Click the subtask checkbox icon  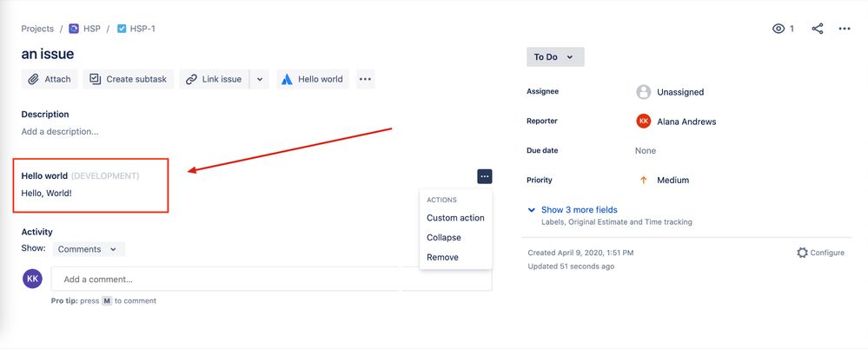pyautogui.click(x=96, y=79)
